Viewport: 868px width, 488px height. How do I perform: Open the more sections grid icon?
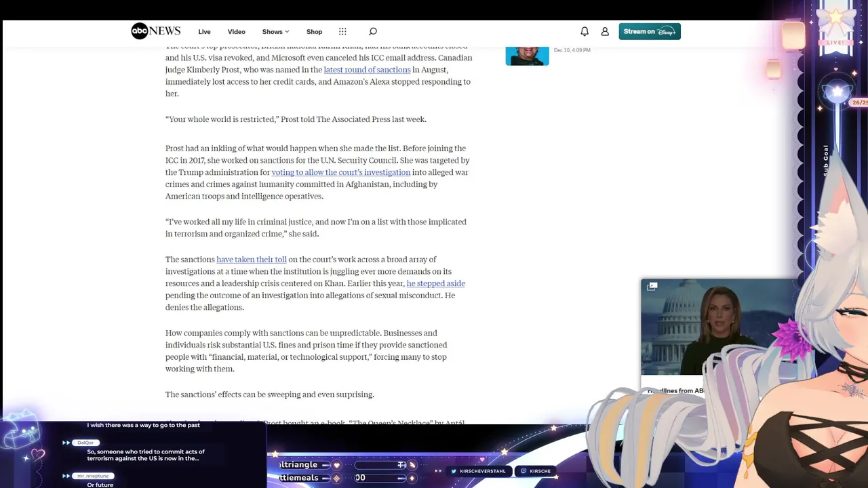pyautogui.click(x=342, y=31)
